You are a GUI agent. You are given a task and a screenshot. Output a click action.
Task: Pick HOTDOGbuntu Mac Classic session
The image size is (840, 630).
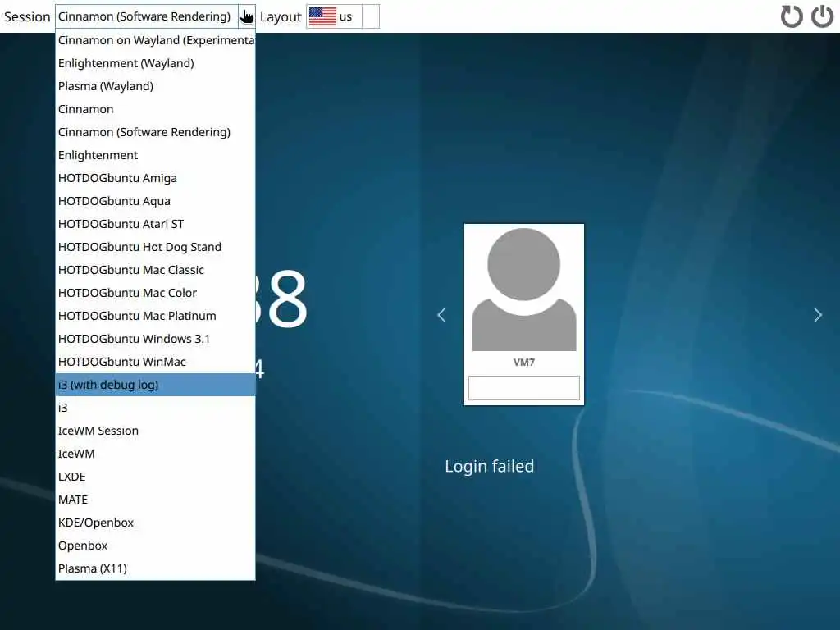(155, 271)
